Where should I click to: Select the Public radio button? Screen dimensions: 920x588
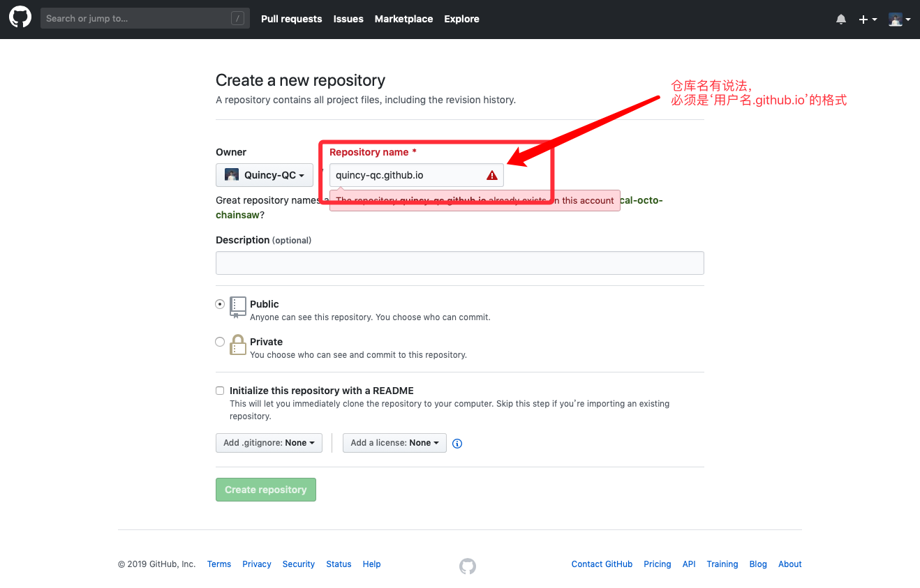coord(220,304)
